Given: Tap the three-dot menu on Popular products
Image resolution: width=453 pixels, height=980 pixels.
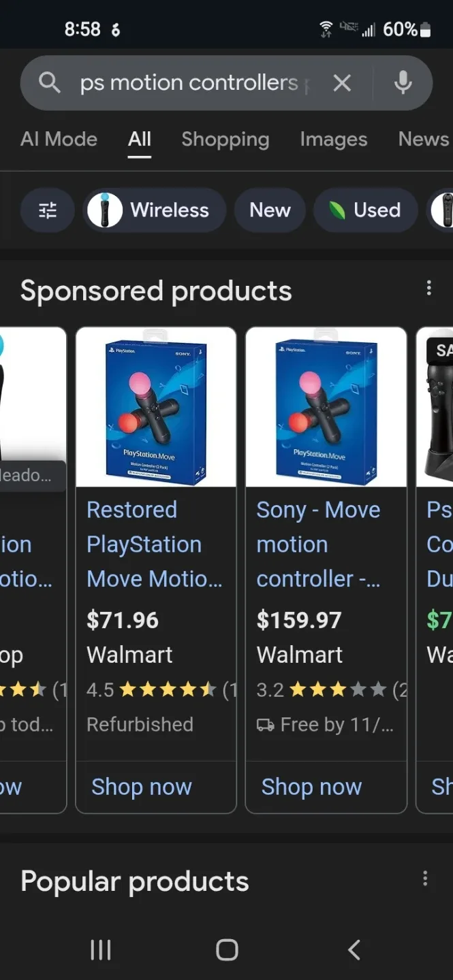Looking at the screenshot, I should tap(425, 879).
